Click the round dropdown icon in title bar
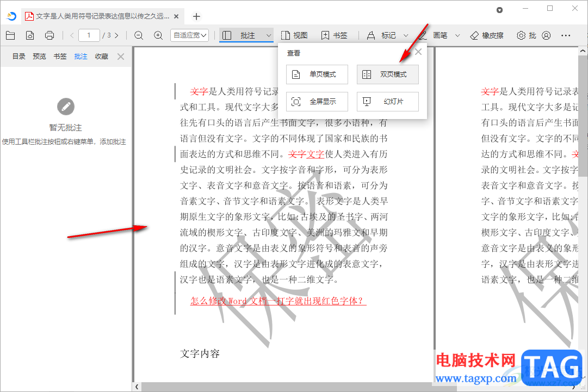This screenshot has height=392, width=588. pyautogui.click(x=499, y=10)
